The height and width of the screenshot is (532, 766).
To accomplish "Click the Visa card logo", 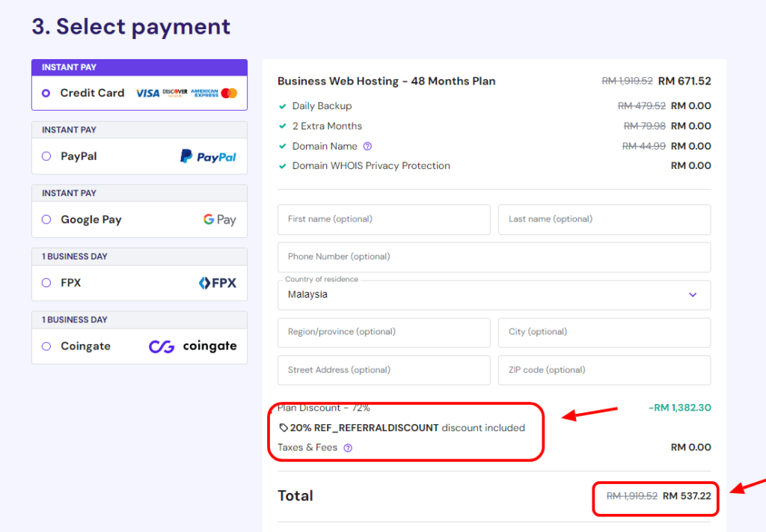I will point(147,94).
